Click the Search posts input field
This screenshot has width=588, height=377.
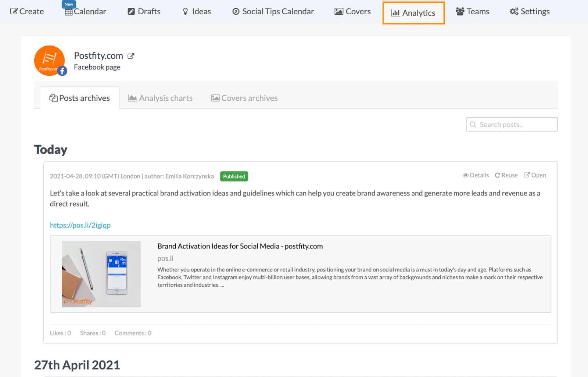(512, 125)
